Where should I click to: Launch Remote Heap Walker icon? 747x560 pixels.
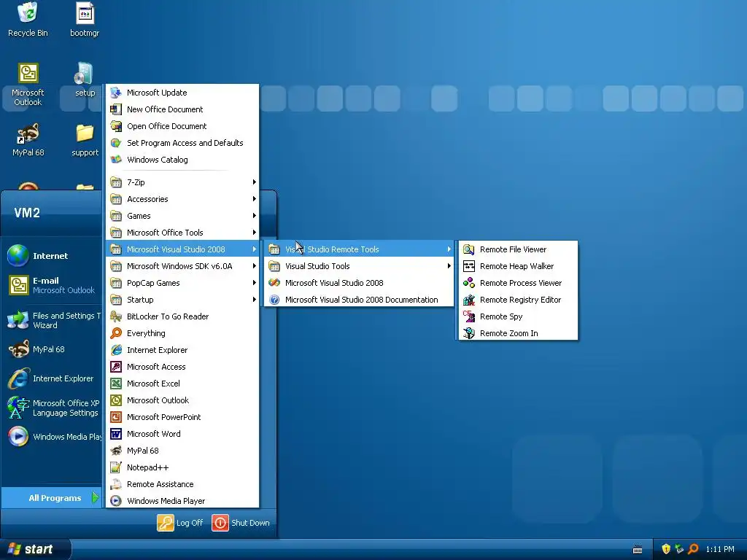click(469, 266)
